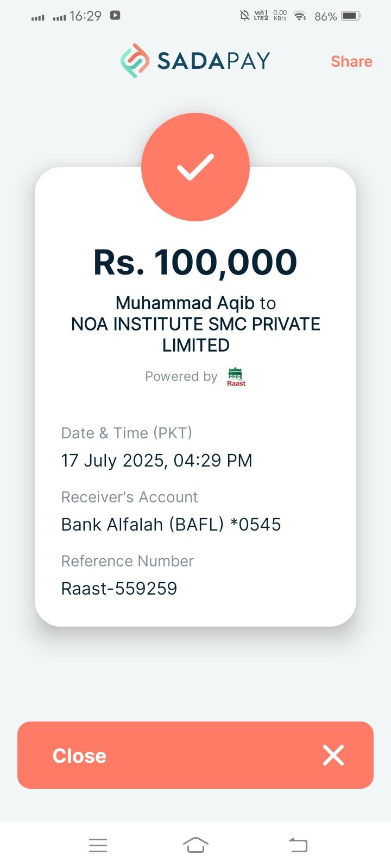Tap the SADAPAY wordmark in header

pyautogui.click(x=213, y=61)
